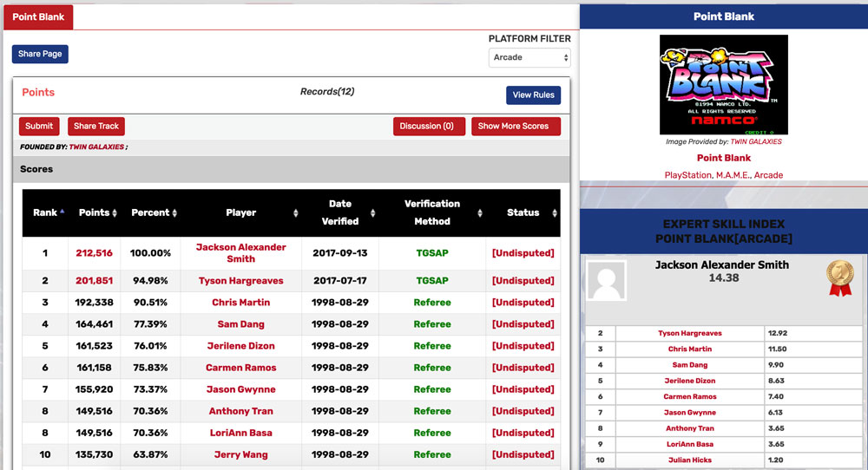This screenshot has height=470, width=868.
Task: Sort by Verification Method column arrows
Action: click(479, 212)
